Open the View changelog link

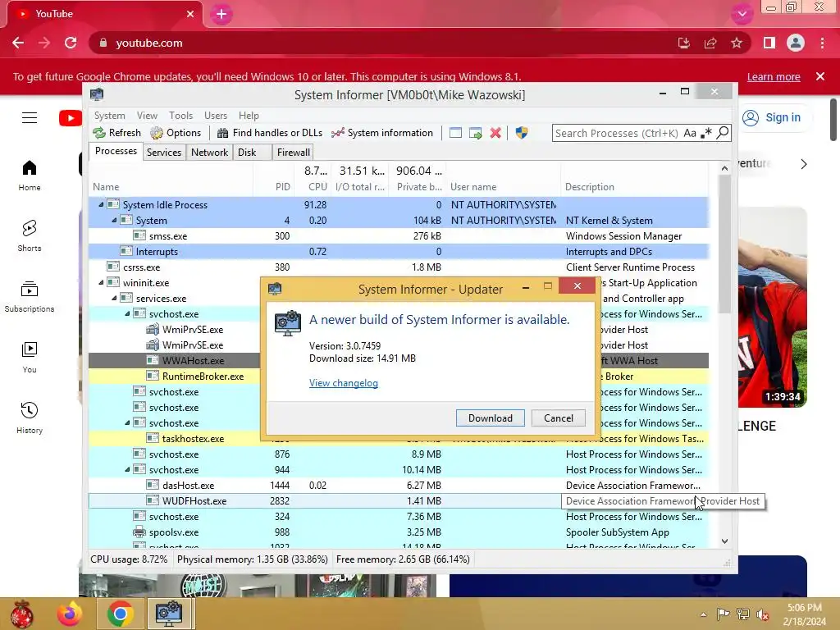pyautogui.click(x=344, y=383)
